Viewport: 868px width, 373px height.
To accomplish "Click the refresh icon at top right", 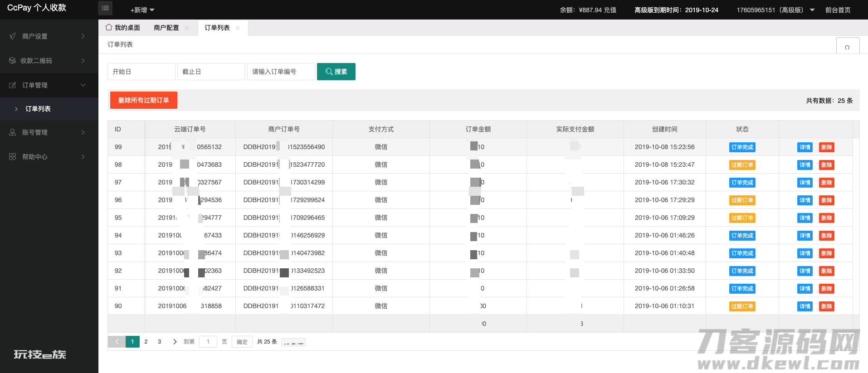I will click(847, 47).
